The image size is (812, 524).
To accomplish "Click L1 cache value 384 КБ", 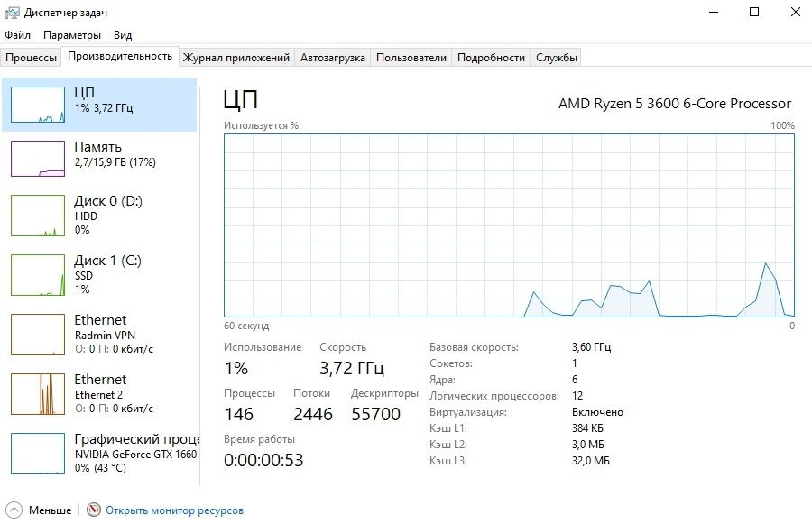I will tap(587, 428).
